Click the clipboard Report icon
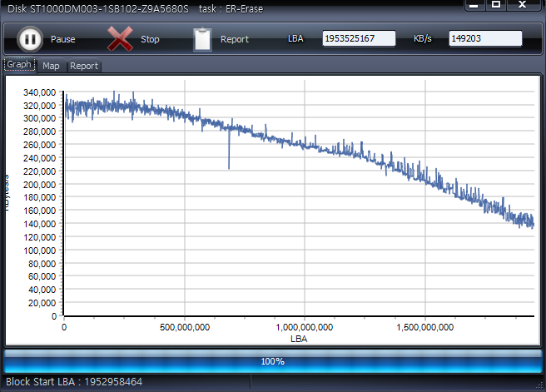The image size is (546, 392). (x=202, y=39)
